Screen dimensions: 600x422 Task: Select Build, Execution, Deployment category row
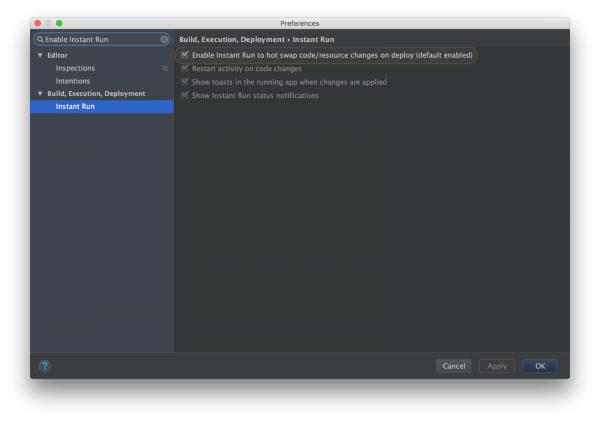click(102, 93)
